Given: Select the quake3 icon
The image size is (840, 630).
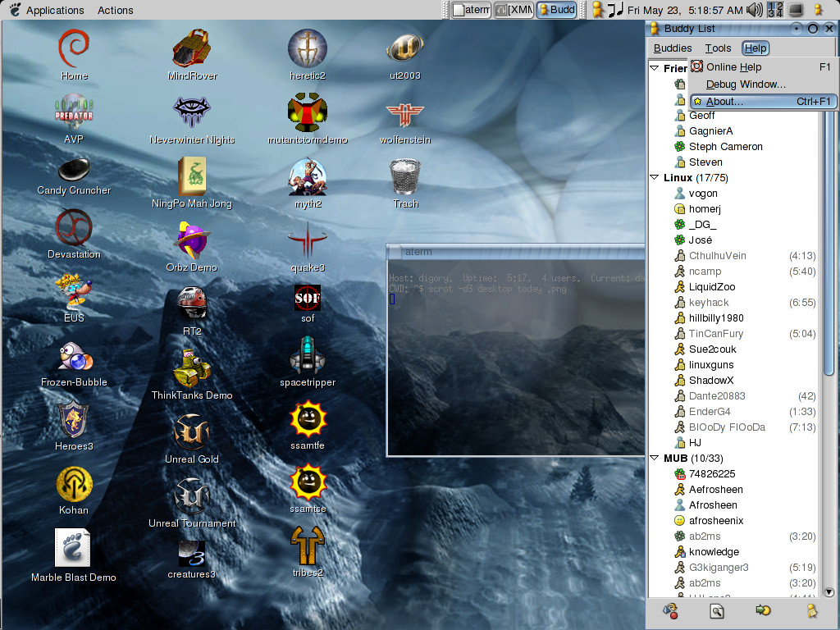Looking at the screenshot, I should (x=308, y=240).
